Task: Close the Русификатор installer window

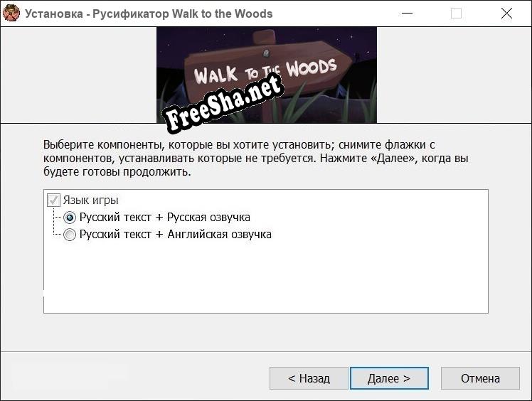Action: coord(506,13)
